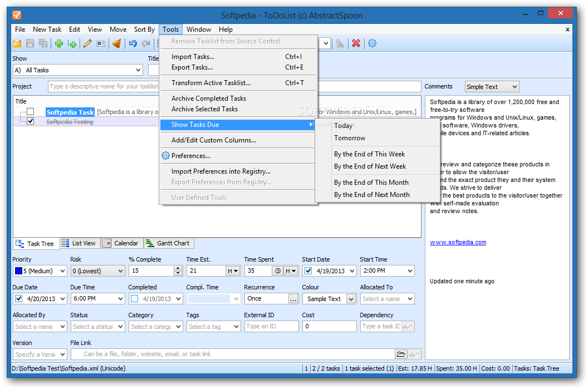
Task: Open the Due Time dropdown
Action: click(x=120, y=299)
